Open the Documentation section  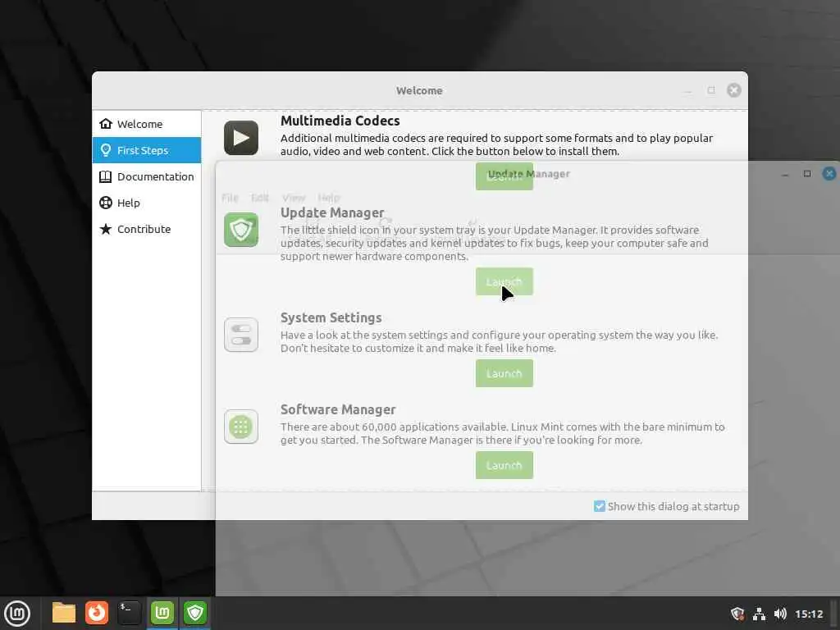pyautogui.click(x=146, y=176)
